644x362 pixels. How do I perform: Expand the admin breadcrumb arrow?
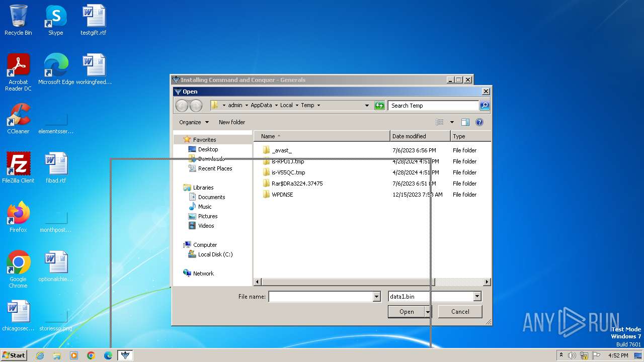pos(247,106)
